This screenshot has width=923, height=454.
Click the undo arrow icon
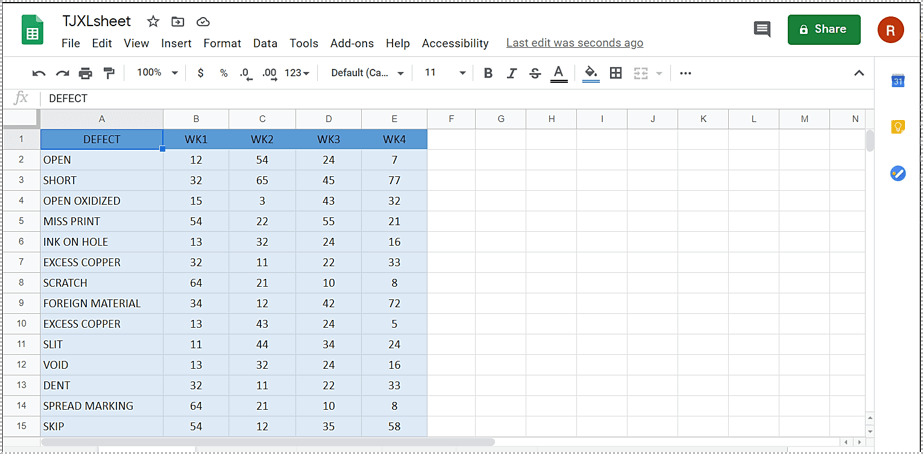[39, 73]
